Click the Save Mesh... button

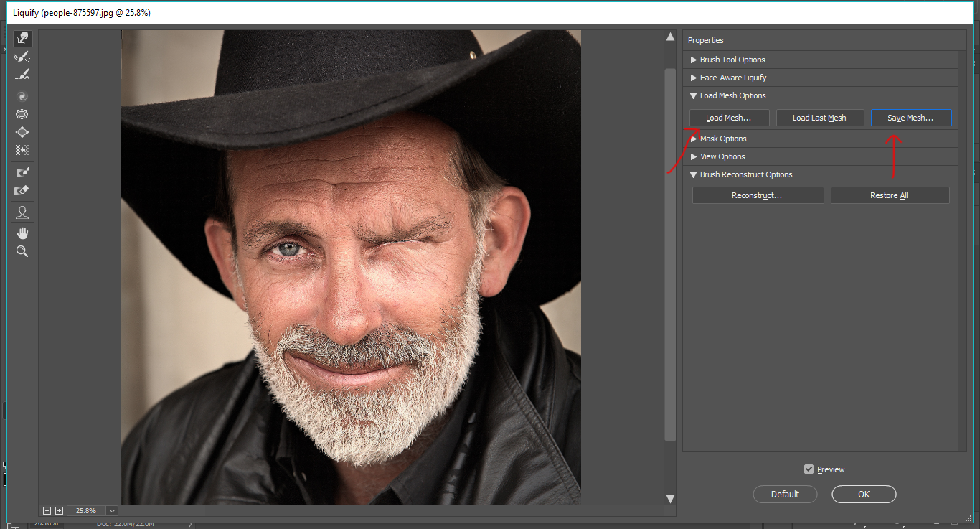pos(911,118)
